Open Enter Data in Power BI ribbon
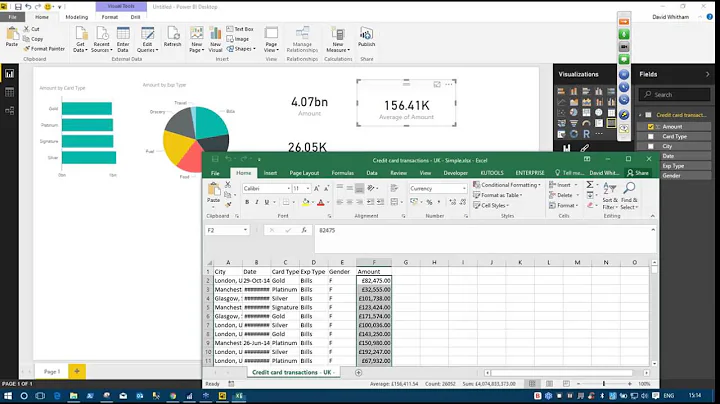Screen dimensions: 720x404 (123, 39)
